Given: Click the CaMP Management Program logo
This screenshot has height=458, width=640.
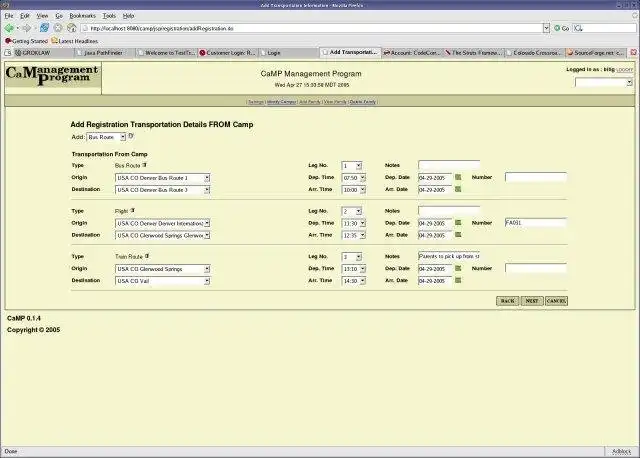Looking at the screenshot, I should [52, 76].
